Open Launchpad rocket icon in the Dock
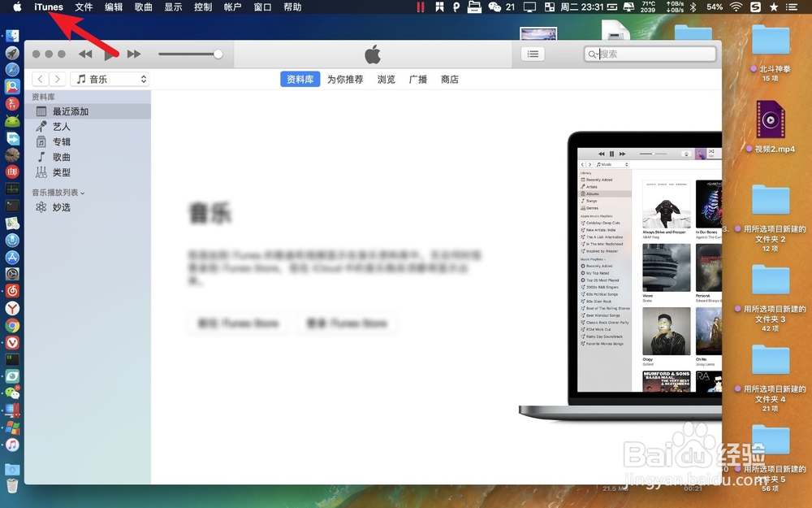The height and width of the screenshot is (508, 812). 12,53
